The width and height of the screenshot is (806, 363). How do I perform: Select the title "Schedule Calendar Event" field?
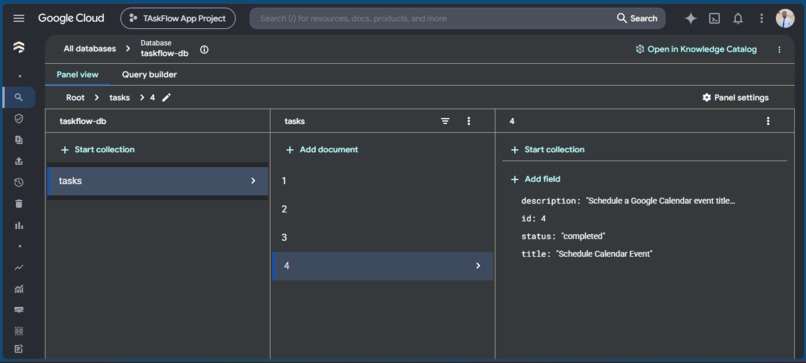tap(587, 253)
